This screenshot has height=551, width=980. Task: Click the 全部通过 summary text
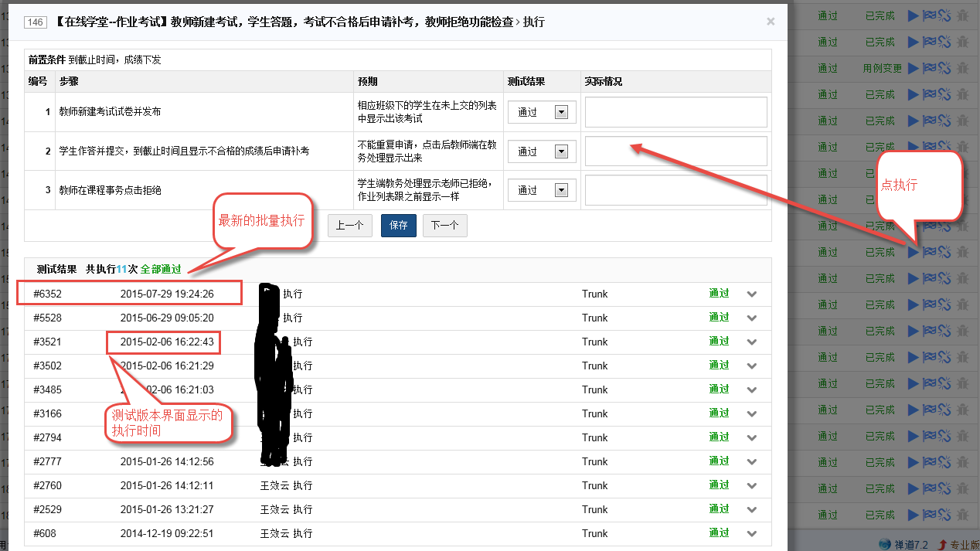[161, 269]
